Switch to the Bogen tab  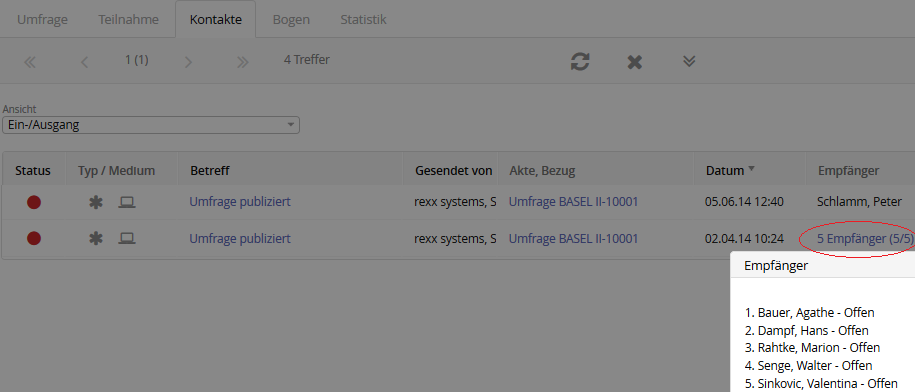click(x=291, y=19)
